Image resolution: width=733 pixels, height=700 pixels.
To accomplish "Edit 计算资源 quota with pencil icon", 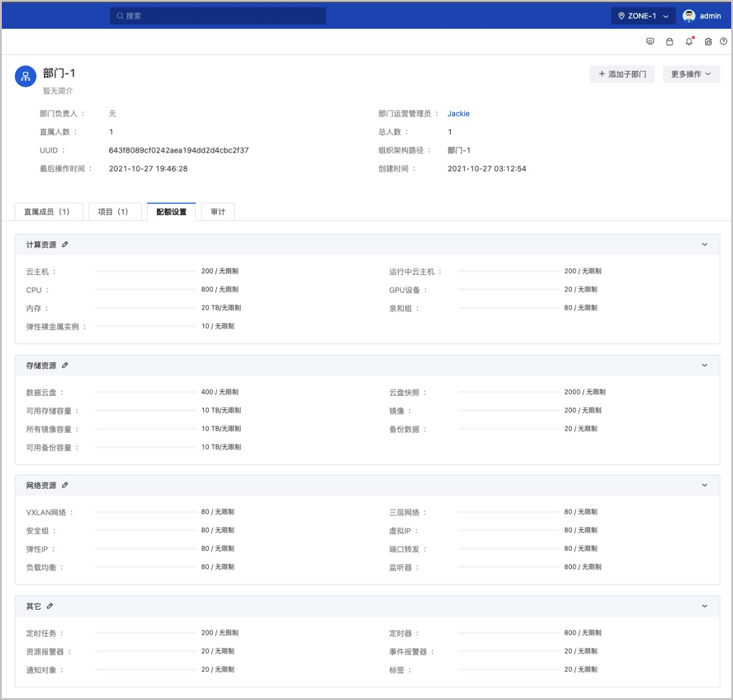I will pos(65,244).
